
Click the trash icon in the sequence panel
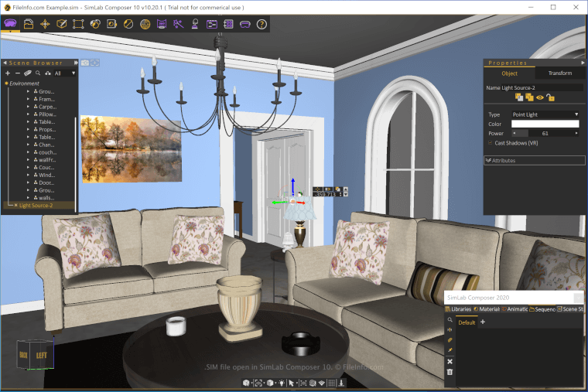pyautogui.click(x=450, y=372)
